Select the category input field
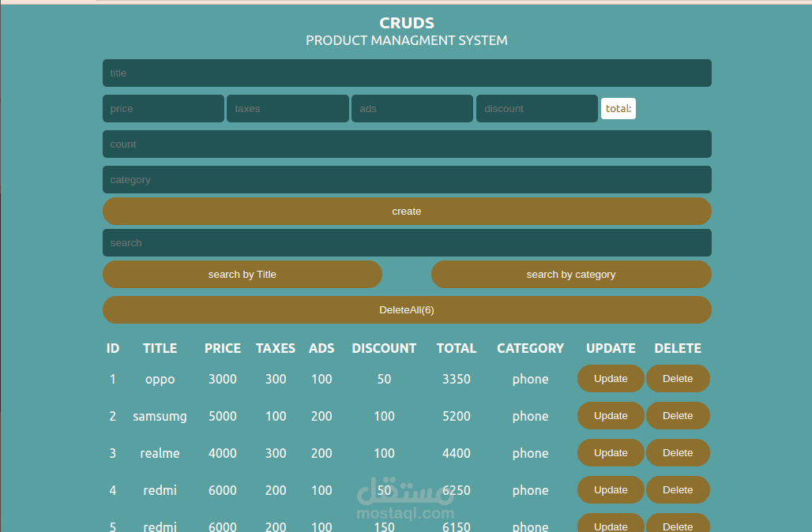Viewport: 812px width, 532px height. (407, 180)
